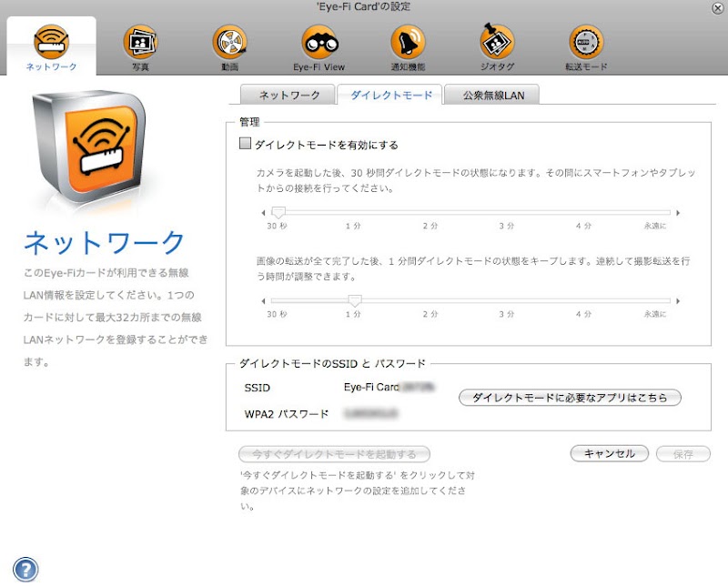Open the ネットワーク settings icon in toolbar
This screenshot has height=587, width=728.
click(51, 42)
